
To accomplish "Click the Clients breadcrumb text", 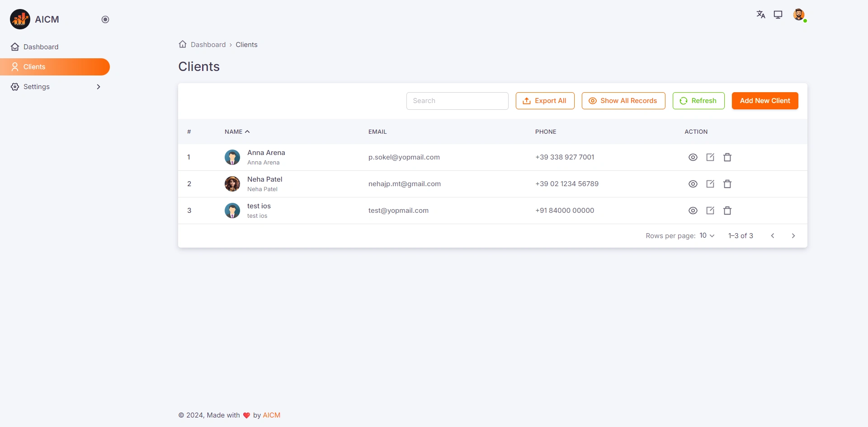I will click(x=246, y=45).
